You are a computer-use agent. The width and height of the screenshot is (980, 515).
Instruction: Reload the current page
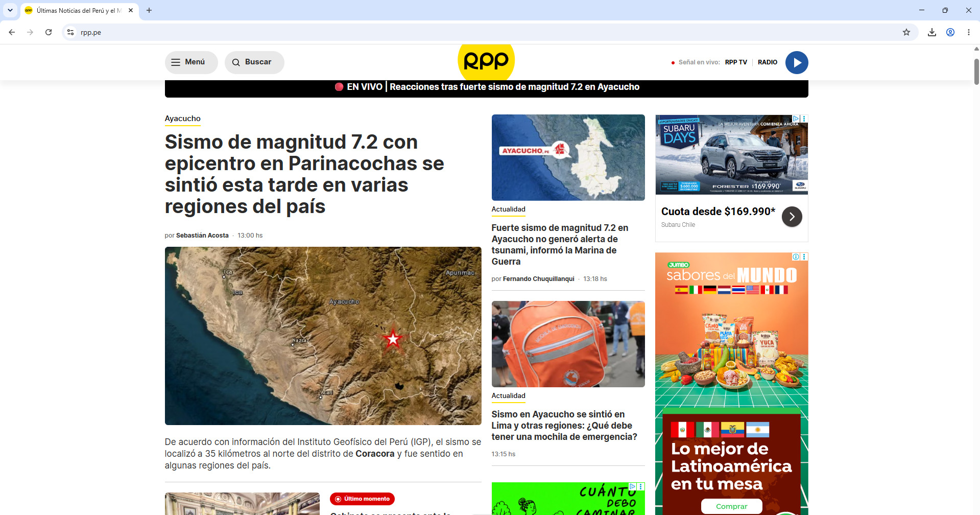point(49,32)
